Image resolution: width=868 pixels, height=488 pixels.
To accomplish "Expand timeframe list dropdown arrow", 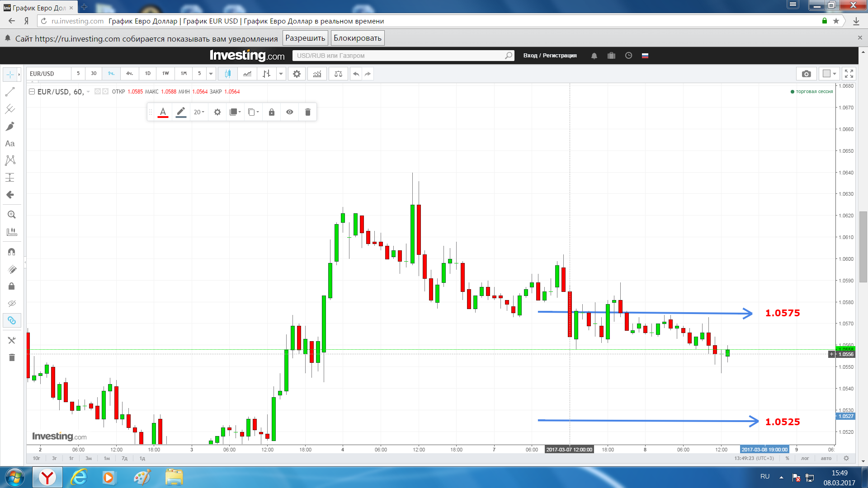I will click(x=211, y=74).
